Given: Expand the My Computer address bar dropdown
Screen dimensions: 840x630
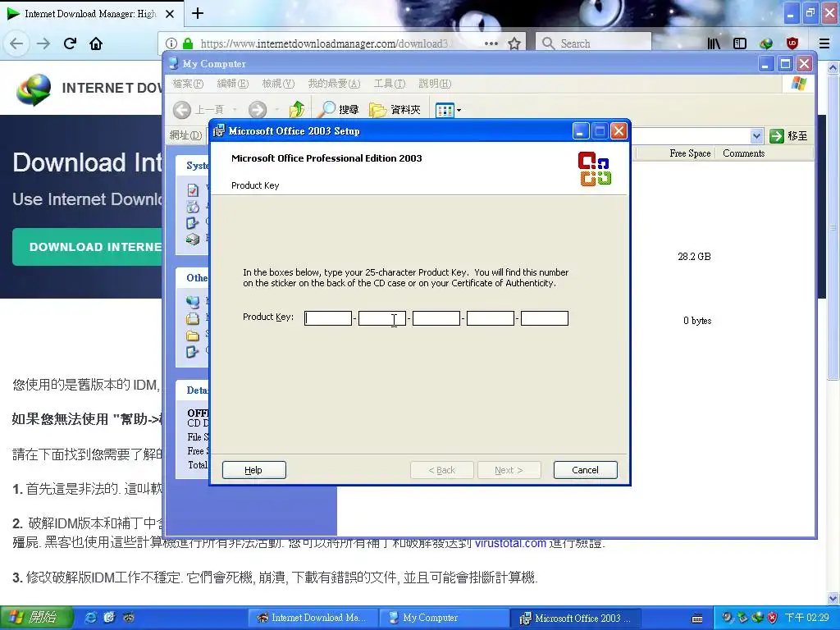Looking at the screenshot, I should click(756, 136).
